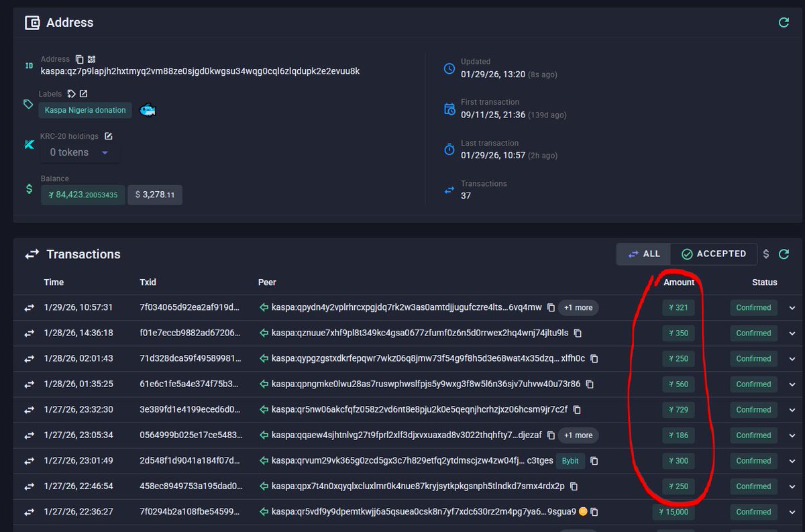Copy the kaspa address at top

tap(79, 59)
